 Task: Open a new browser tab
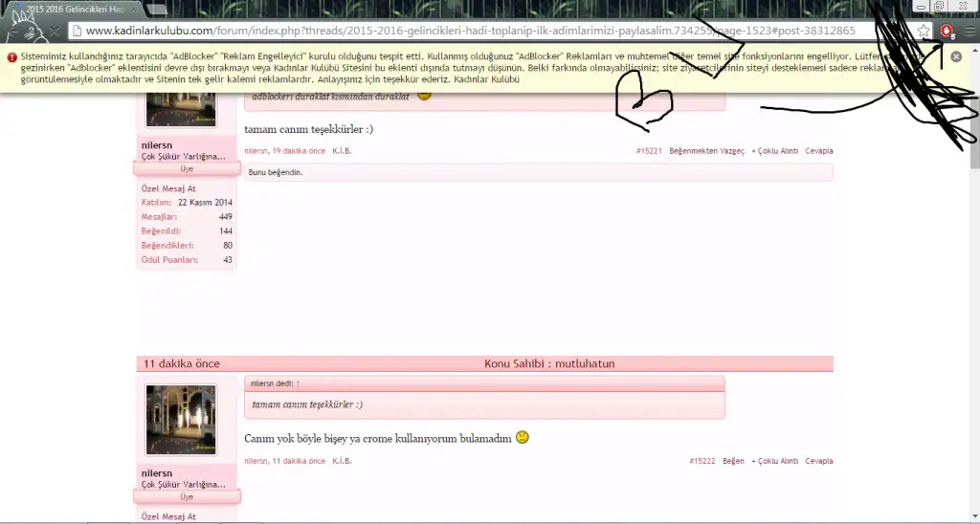point(156,10)
